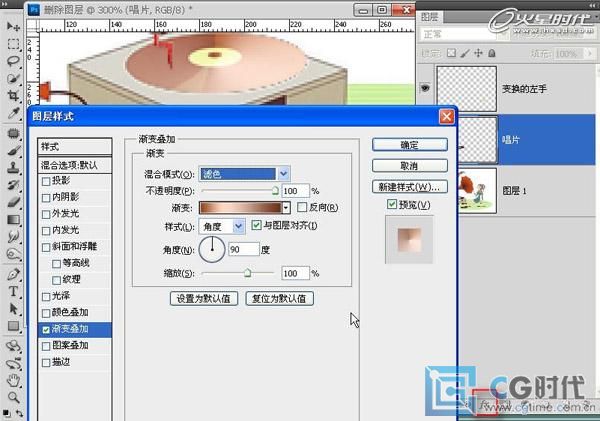Open the 内发光 settings row
This screenshot has width=600, height=421.
(x=75, y=230)
